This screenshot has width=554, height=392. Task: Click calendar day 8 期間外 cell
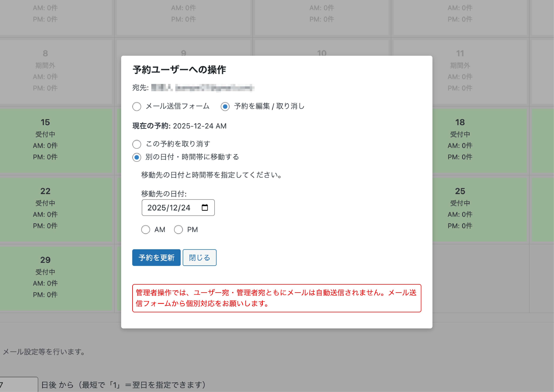coord(45,71)
